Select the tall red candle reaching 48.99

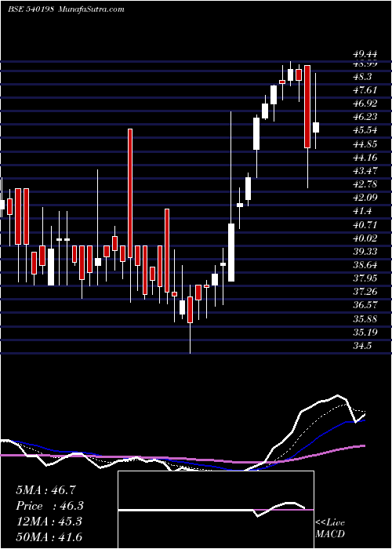[x=307, y=107]
